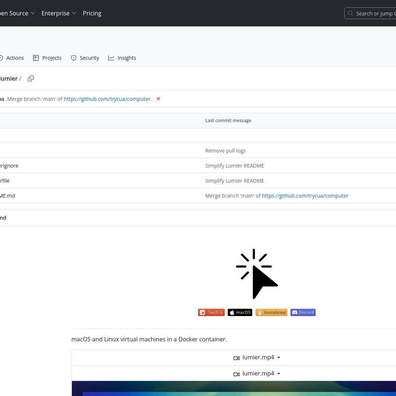
Task: Open the 'Remove pull logs' commit message
Action: [225, 151]
